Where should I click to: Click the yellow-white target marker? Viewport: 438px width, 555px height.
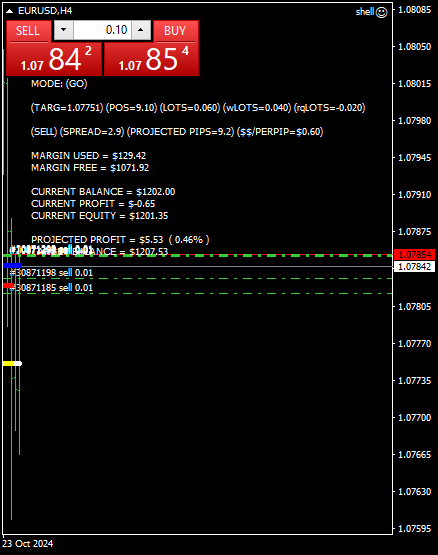tap(12, 364)
